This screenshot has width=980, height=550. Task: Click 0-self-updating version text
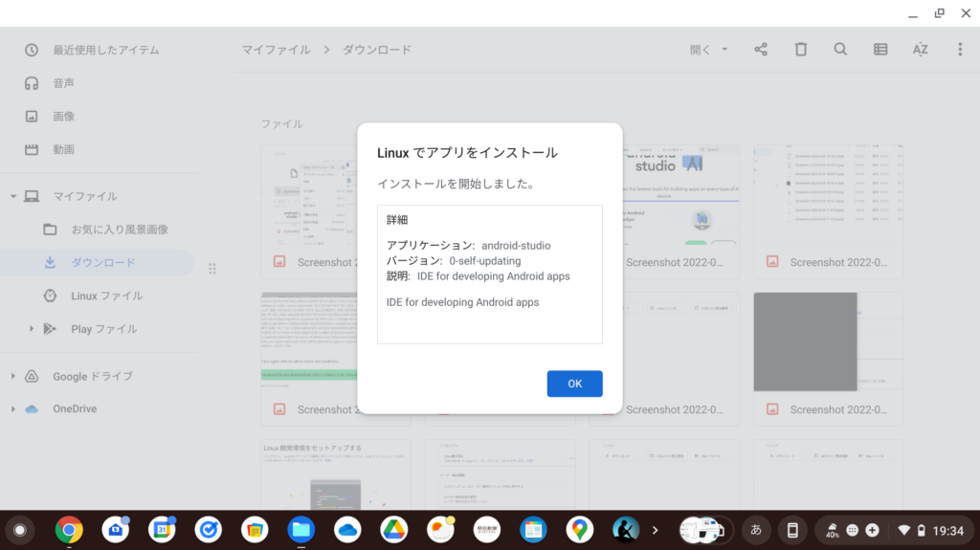[x=485, y=260]
